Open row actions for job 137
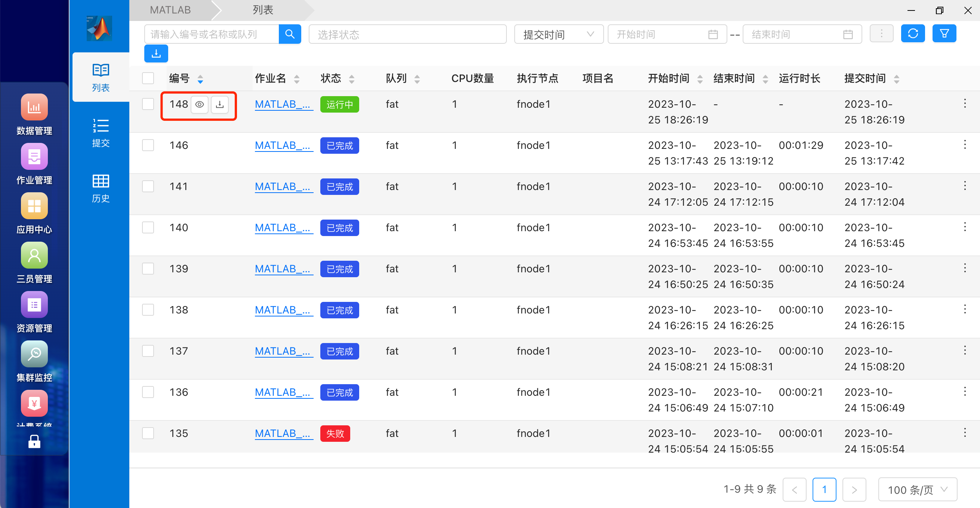The image size is (980, 508). [x=965, y=351]
